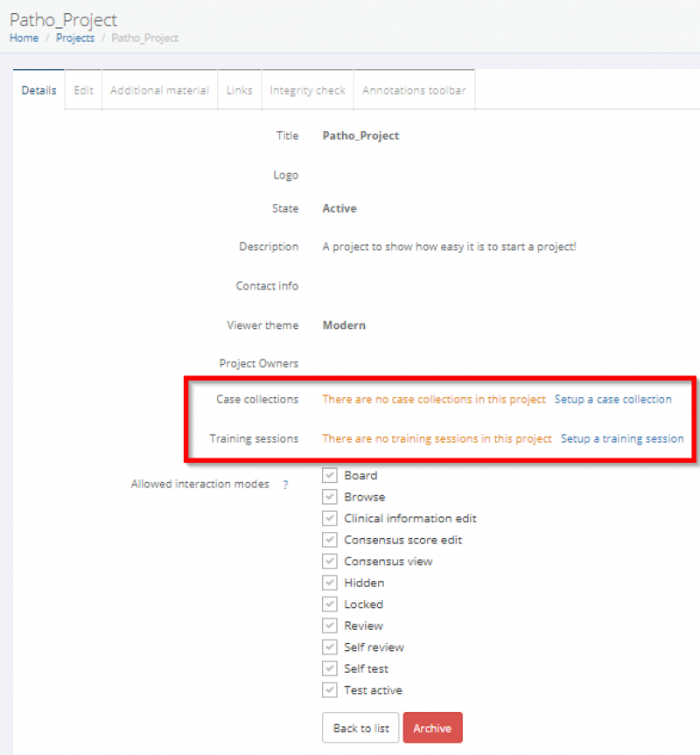Toggle the Self review checkbox
Viewport: 700px width, 755px height.
click(330, 647)
